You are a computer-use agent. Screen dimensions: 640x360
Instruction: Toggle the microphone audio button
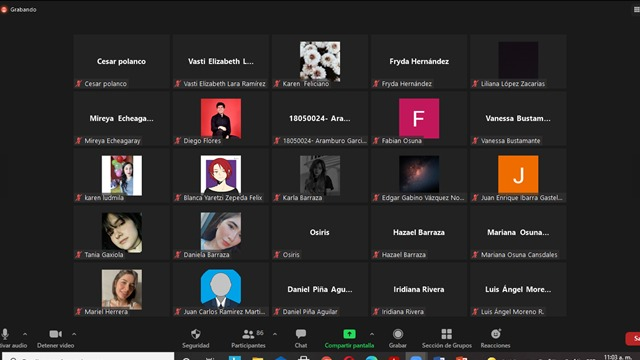(5, 334)
